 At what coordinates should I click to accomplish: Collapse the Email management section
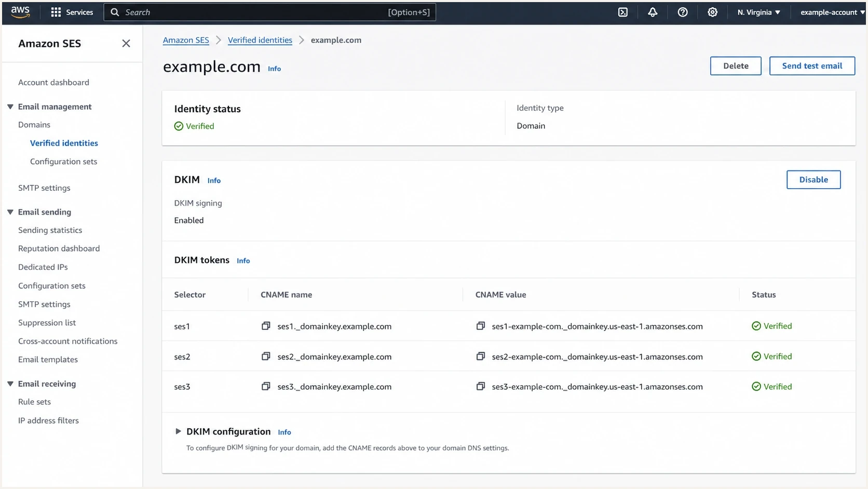[x=10, y=107]
